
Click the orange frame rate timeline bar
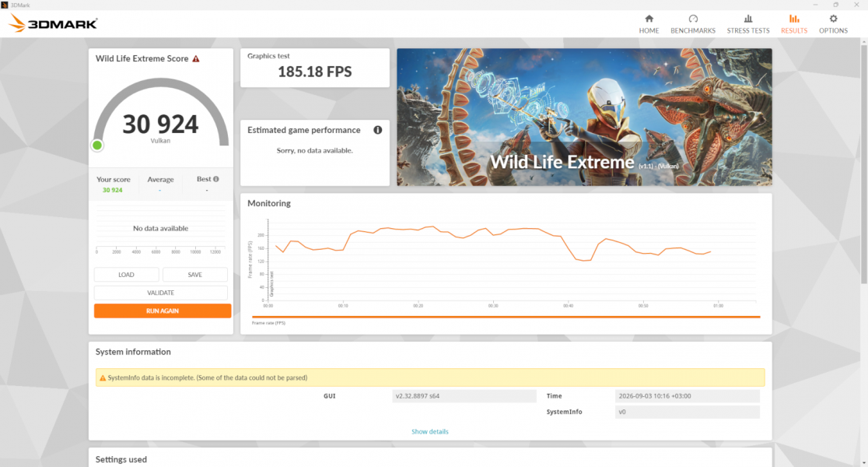506,317
